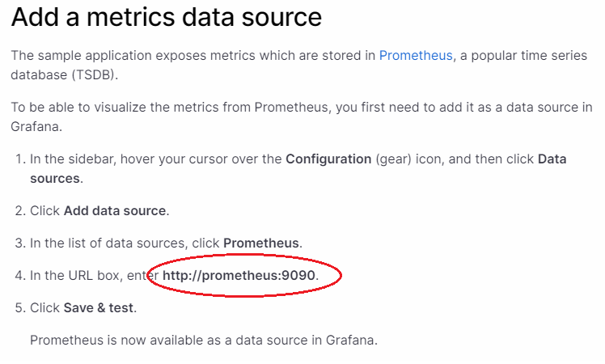Select the bold Prometheus in step 3
The height and width of the screenshot is (364, 605).
click(261, 243)
